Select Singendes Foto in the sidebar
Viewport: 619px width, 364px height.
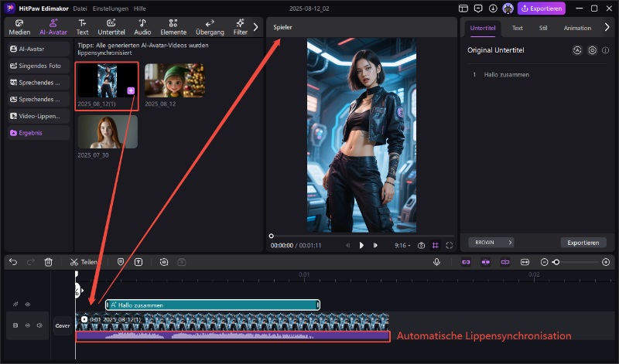click(39, 66)
